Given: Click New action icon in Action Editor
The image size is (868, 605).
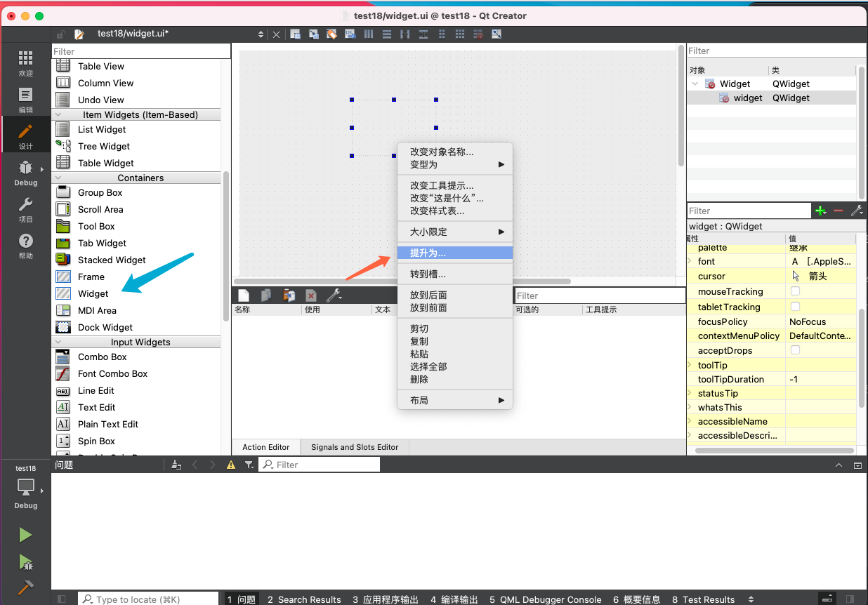Looking at the screenshot, I should 244,295.
